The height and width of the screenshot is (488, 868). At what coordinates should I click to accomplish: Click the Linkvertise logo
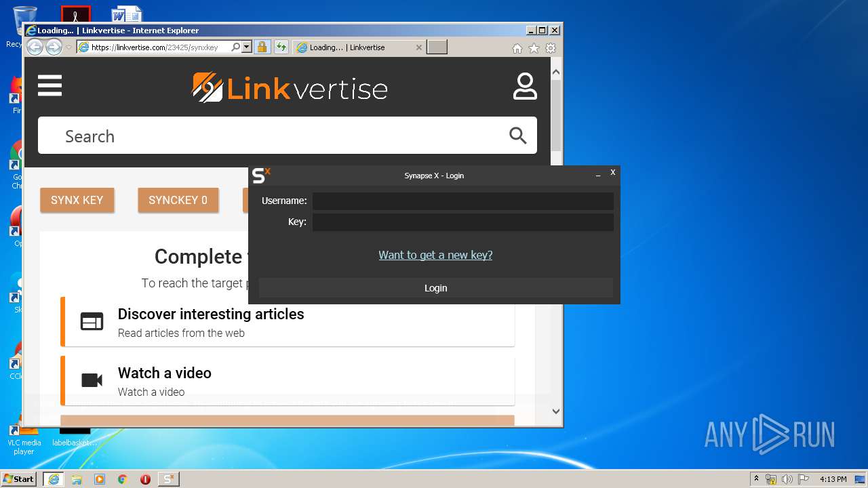pos(290,87)
